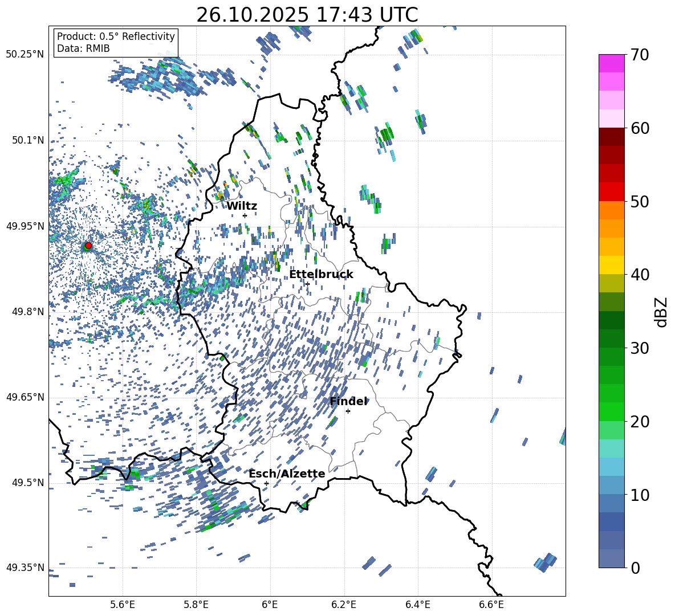
Task: Pick the yellow colorbar band above 40
Action: pos(612,265)
